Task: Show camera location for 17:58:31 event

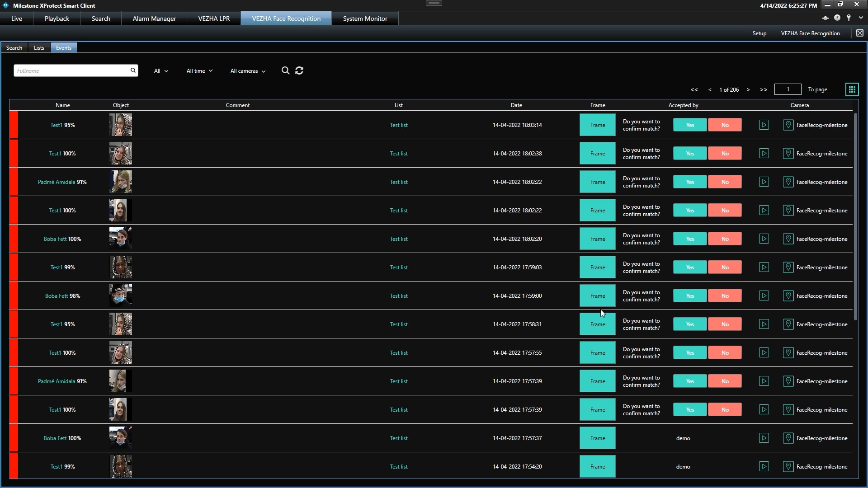Action: click(788, 324)
